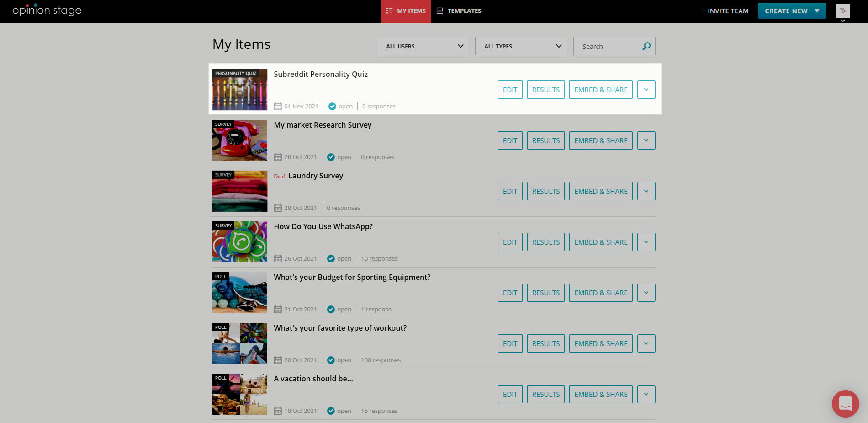Viewport: 868px width, 423px height.
Task: Click the user profile avatar icon
Action: pos(842,11)
